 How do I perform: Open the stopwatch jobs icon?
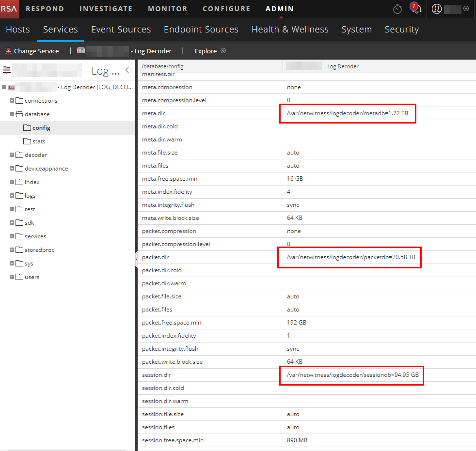tap(397, 9)
